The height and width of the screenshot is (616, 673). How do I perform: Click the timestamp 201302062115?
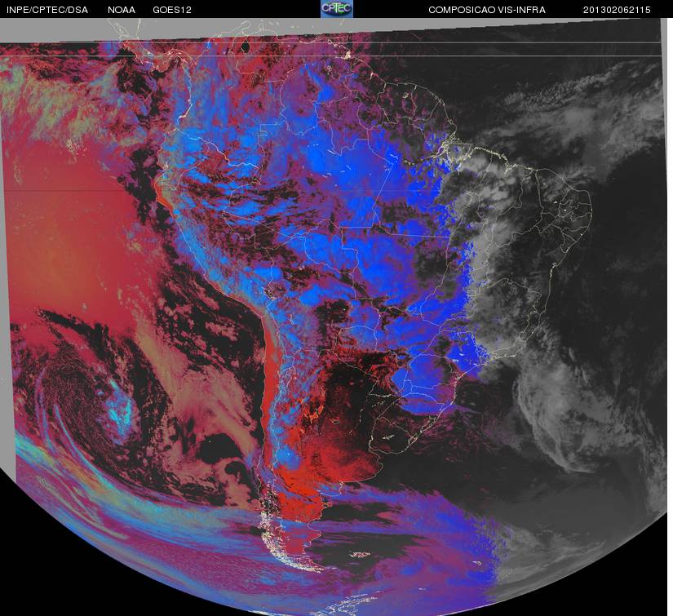(x=617, y=10)
